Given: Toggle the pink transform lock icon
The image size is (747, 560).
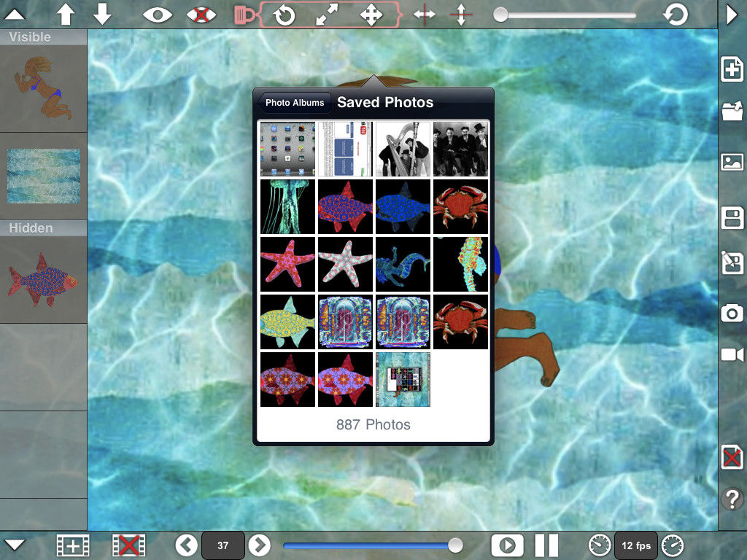Looking at the screenshot, I should point(244,15).
